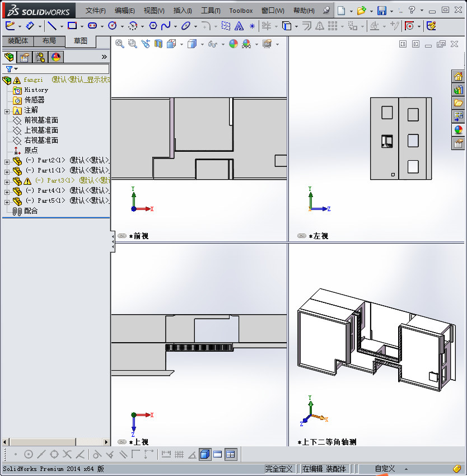Select the Ellipse sketch tool
This screenshot has width=467, height=476.
click(x=186, y=26)
